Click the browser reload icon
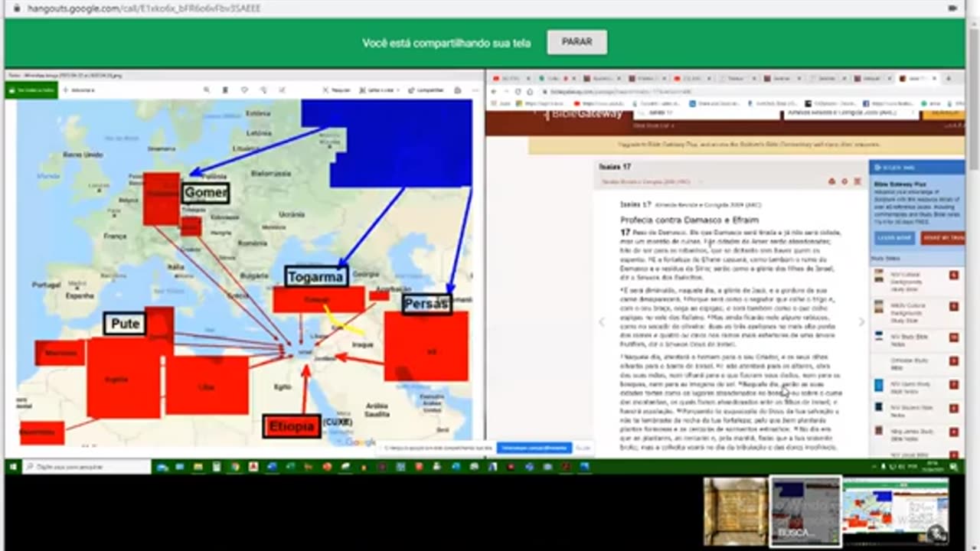Image resolution: width=980 pixels, height=551 pixels. (x=518, y=91)
